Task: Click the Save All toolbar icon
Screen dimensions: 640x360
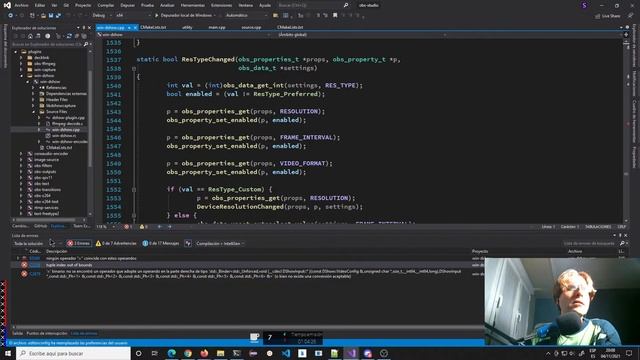Action: [x=58, y=16]
